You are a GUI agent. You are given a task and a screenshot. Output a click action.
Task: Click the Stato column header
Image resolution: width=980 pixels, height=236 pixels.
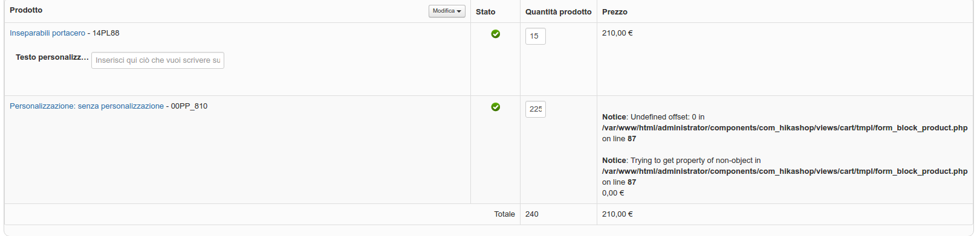[485, 12]
